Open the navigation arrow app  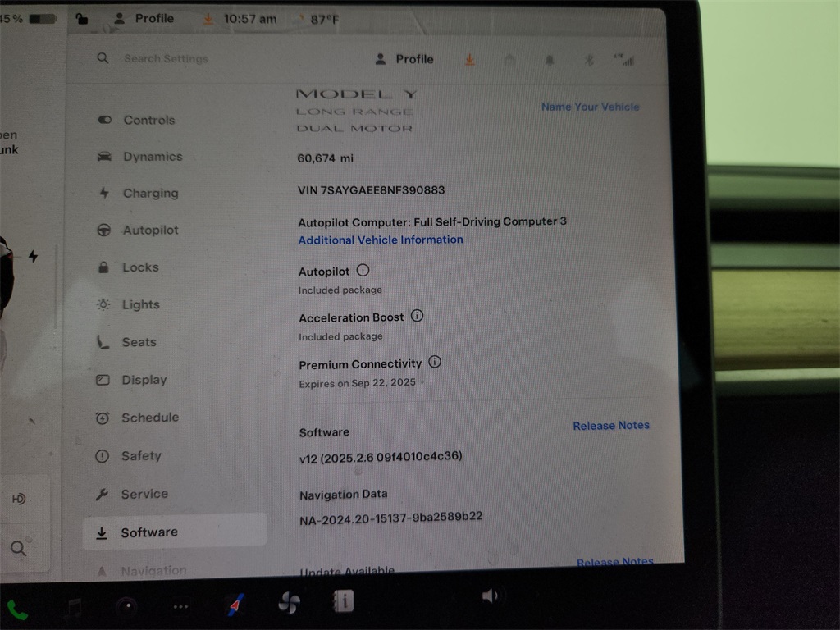tap(235, 605)
